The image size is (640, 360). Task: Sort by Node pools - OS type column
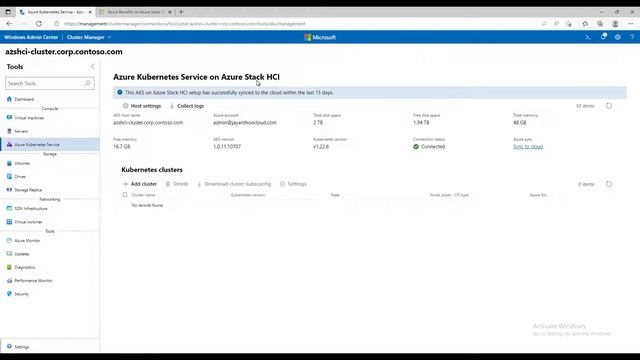(449, 195)
